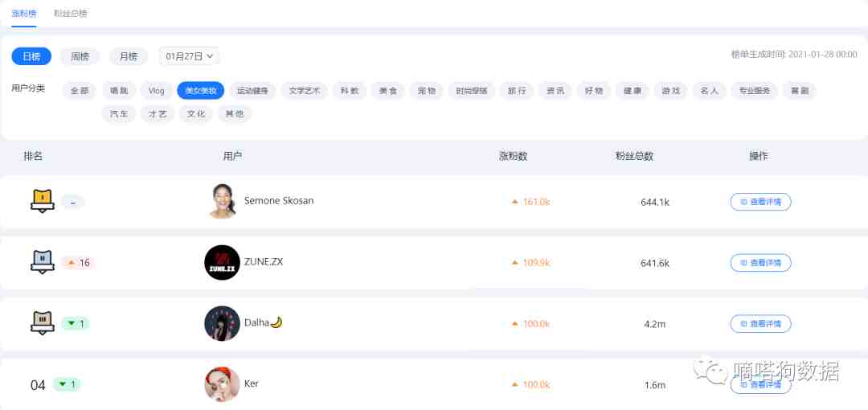Filter users by the Vlog category
Image resolution: width=868 pixels, height=410 pixels.
click(157, 90)
